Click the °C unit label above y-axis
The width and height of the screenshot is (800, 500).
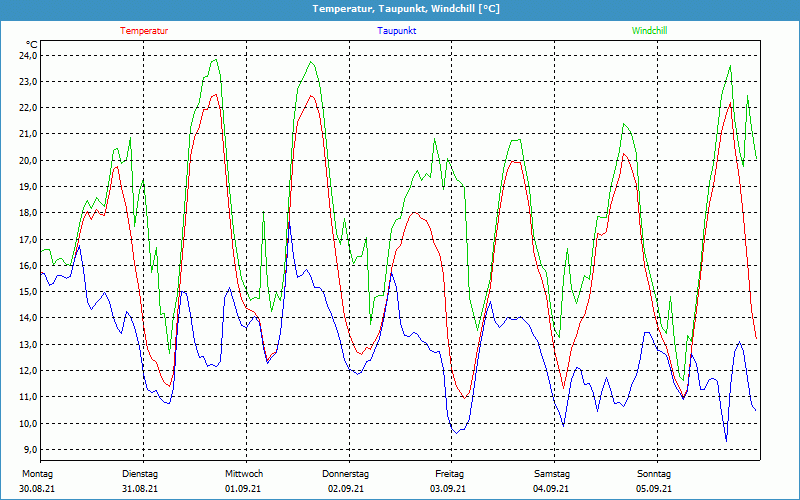point(31,44)
